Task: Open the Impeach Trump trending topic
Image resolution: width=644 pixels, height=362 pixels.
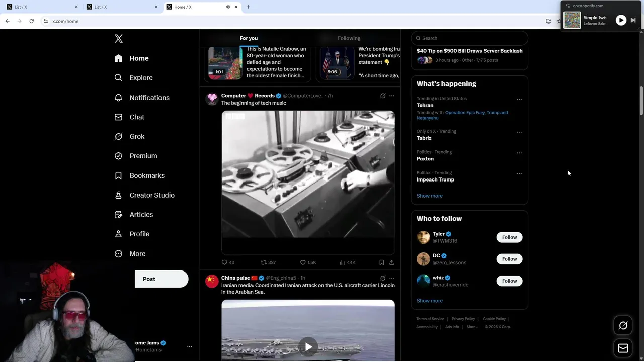Action: 435,179
